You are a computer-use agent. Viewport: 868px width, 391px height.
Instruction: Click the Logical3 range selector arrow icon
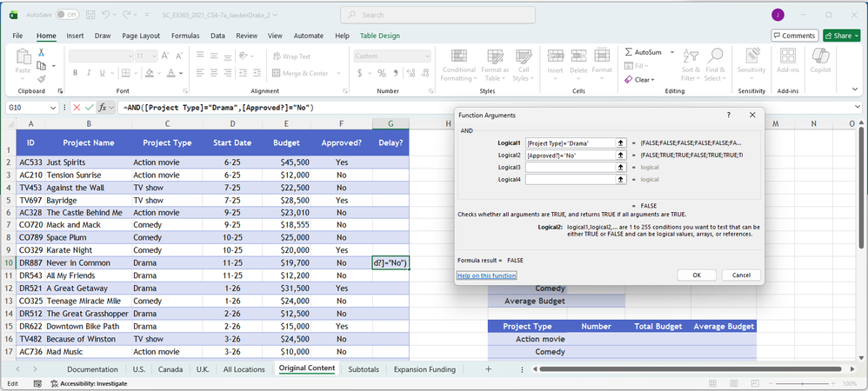point(621,167)
